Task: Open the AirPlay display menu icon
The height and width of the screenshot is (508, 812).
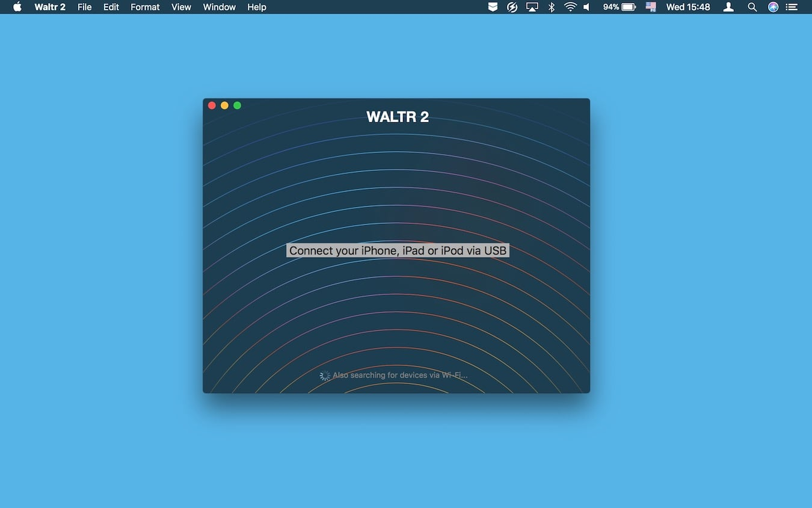Action: coord(532,7)
